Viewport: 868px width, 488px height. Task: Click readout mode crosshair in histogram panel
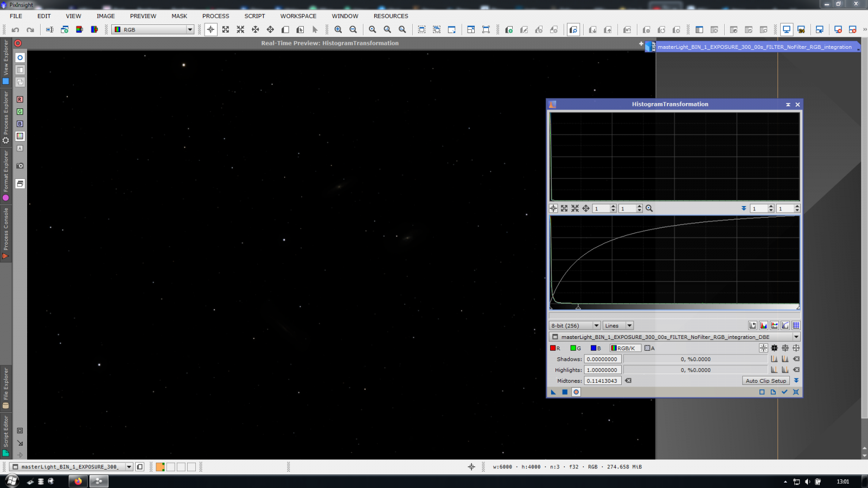click(553, 208)
